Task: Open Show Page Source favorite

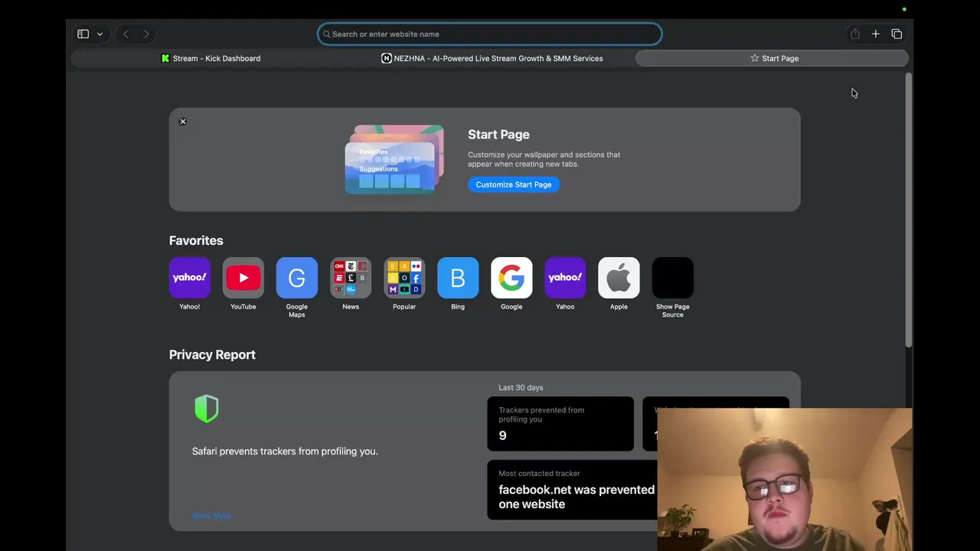Action: click(x=672, y=278)
